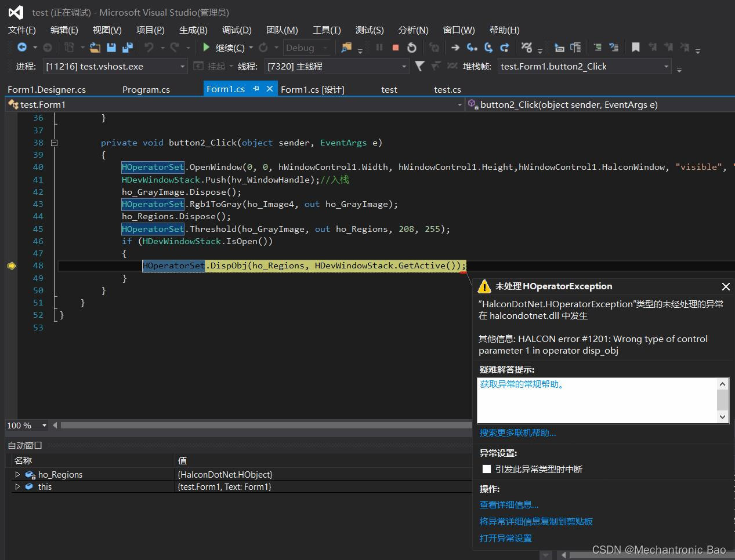Close the HOperatorException popup
Screen dimensions: 735x560
tap(725, 286)
